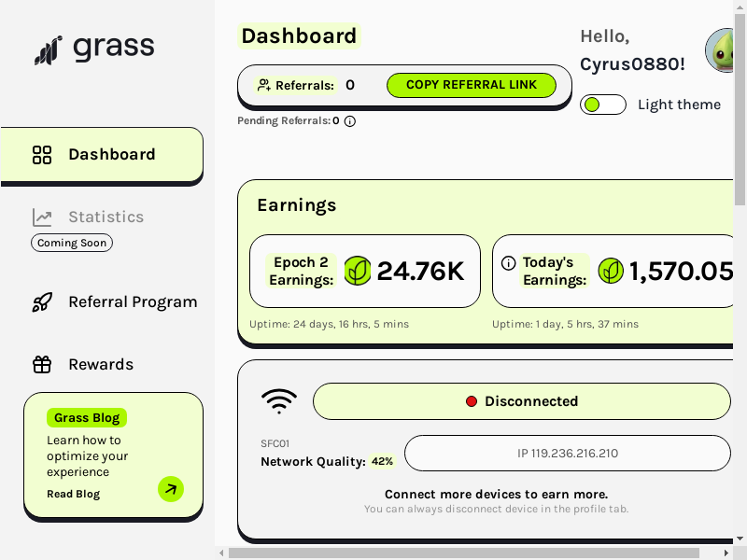Open the Read Blog link
Viewport: 747px width, 560px height.
[74, 494]
